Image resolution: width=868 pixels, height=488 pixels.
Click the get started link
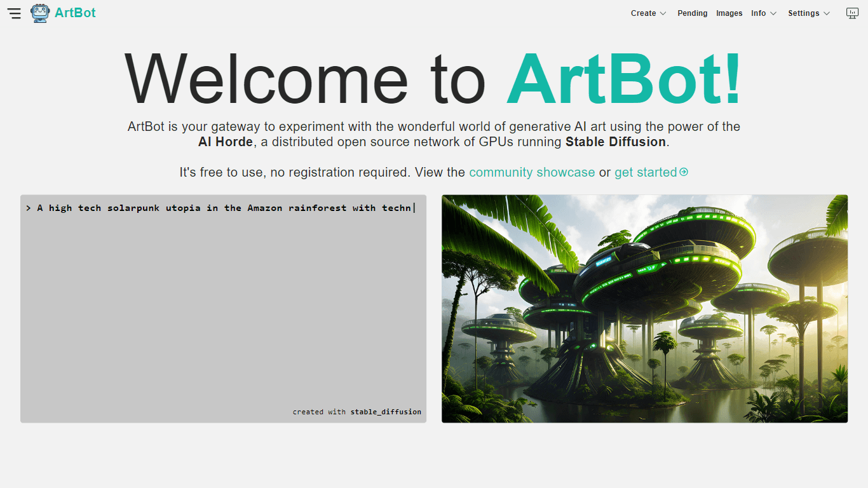(651, 172)
